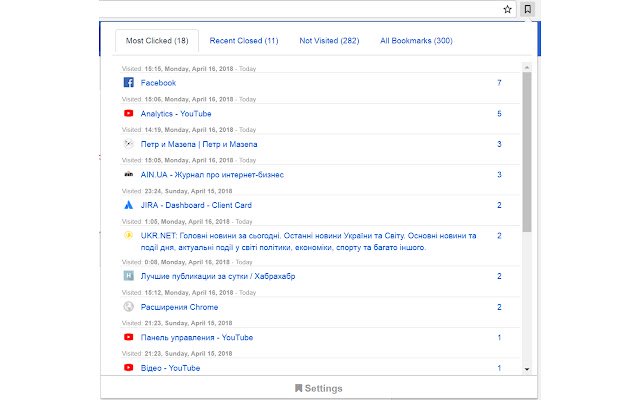Click the bookmark star icon in address bar
This screenshot has height=400, width=640.
(507, 9)
